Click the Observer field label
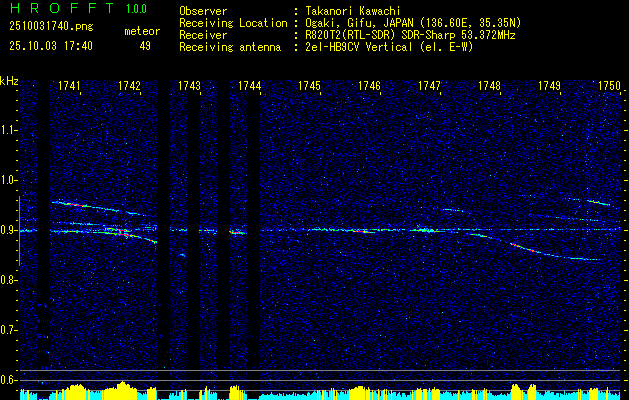 [203, 11]
